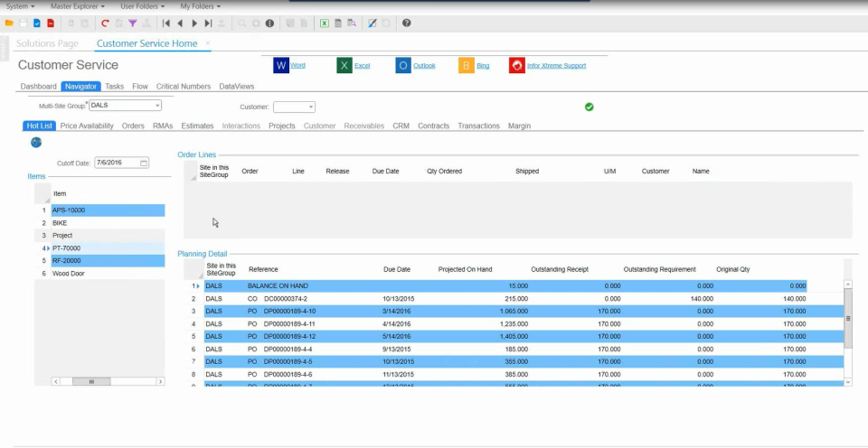The height and width of the screenshot is (448, 868).
Task: Click the green Excel X icon
Action: tap(344, 65)
